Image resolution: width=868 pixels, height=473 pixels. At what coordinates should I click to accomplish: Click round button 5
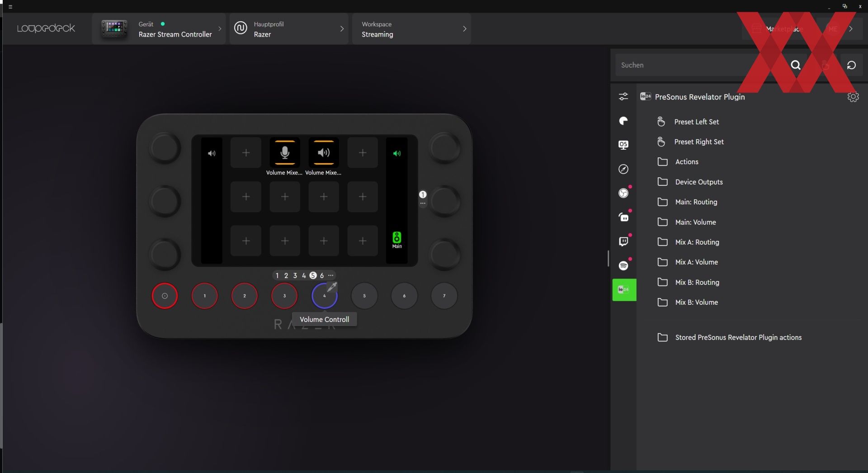pos(364,296)
